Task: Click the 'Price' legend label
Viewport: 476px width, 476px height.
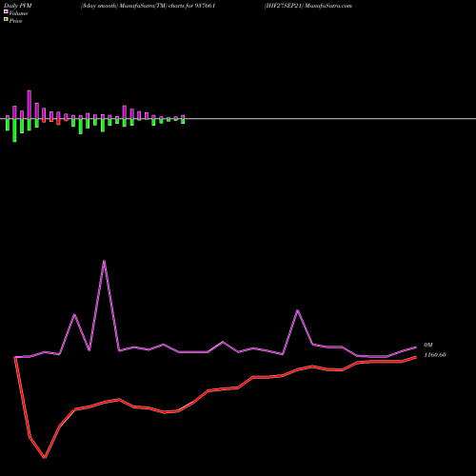Action: tap(15, 21)
